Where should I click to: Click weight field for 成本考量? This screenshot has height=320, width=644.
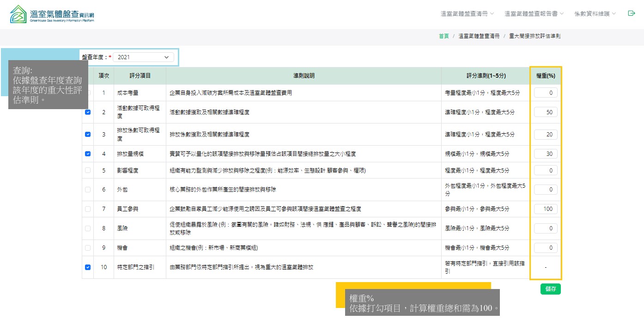546,93
